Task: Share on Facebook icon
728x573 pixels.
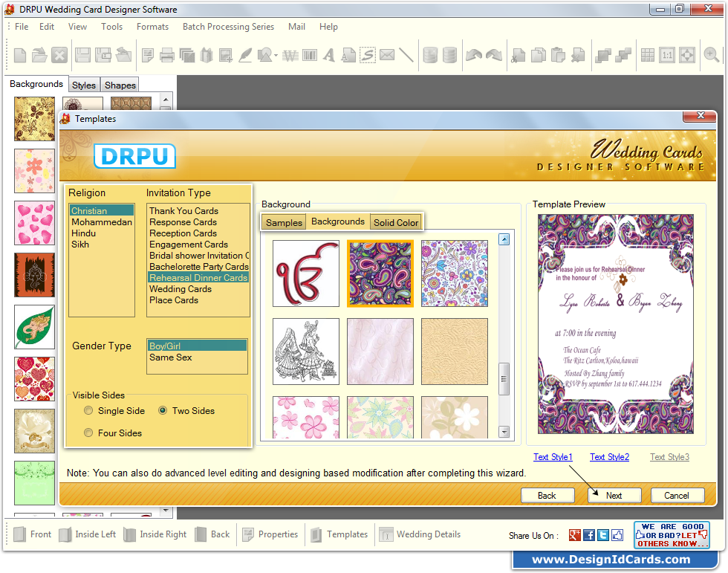Action: 588,535
